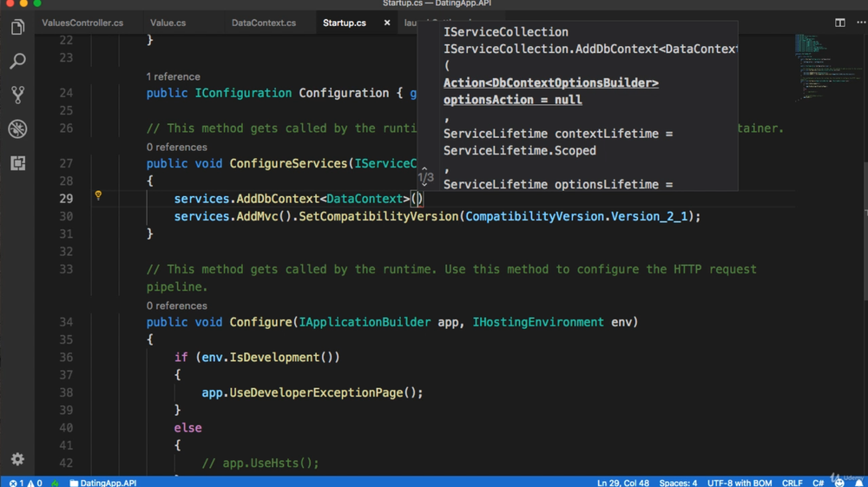This screenshot has height=487, width=868.
Task: Click '0 references' above Configure method
Action: [x=176, y=306]
